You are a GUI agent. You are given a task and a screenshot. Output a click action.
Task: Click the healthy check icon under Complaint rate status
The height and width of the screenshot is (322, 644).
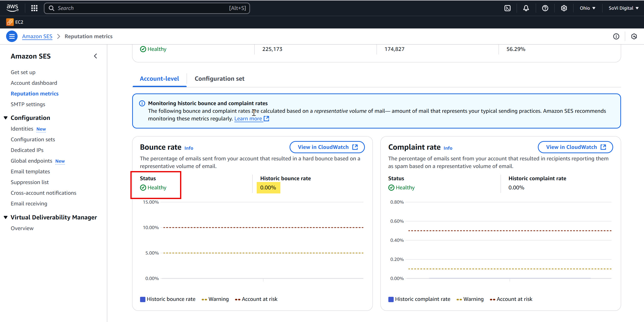point(391,188)
